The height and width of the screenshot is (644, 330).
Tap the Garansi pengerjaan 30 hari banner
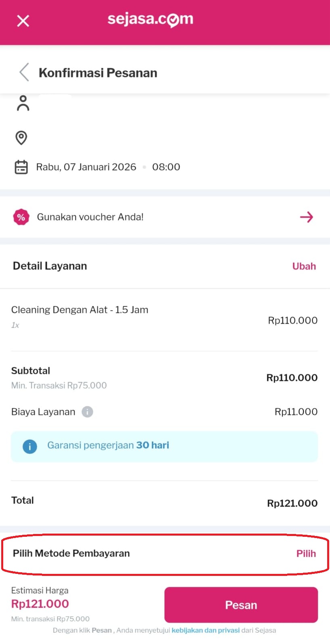click(x=164, y=446)
